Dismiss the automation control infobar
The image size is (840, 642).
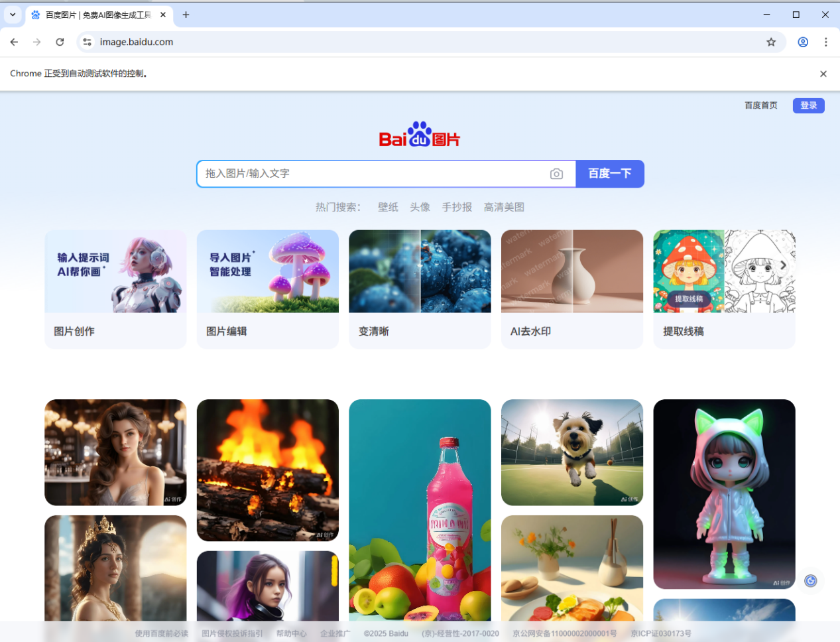click(823, 74)
